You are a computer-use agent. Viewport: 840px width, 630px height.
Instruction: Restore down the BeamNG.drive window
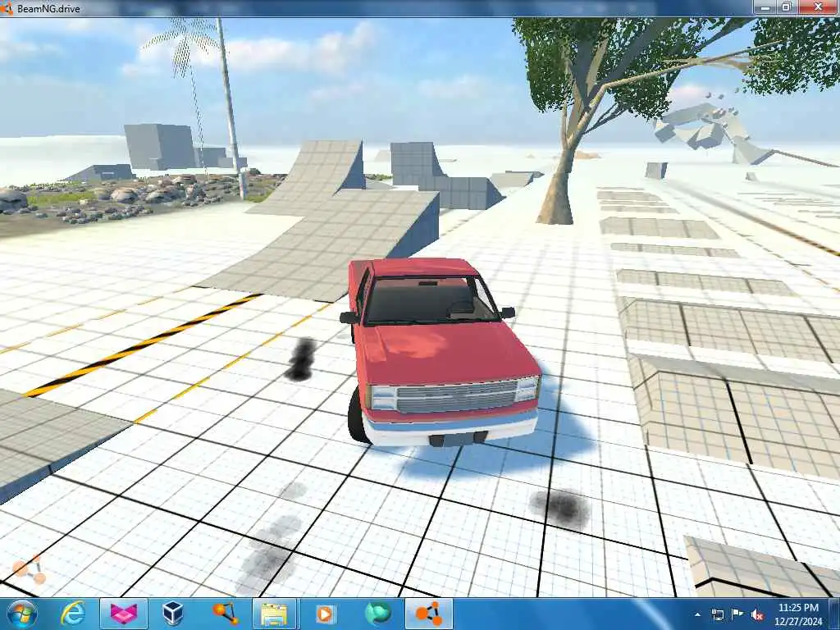[x=787, y=7]
